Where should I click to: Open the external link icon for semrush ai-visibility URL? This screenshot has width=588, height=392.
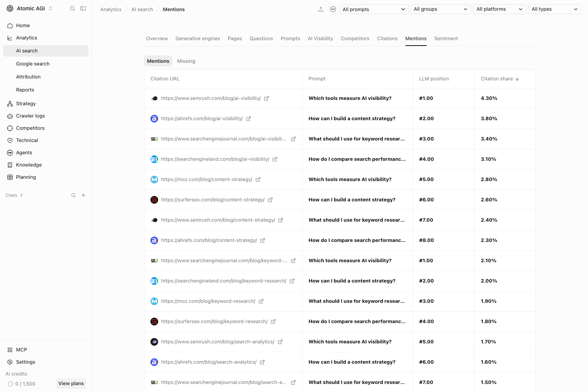(266, 98)
